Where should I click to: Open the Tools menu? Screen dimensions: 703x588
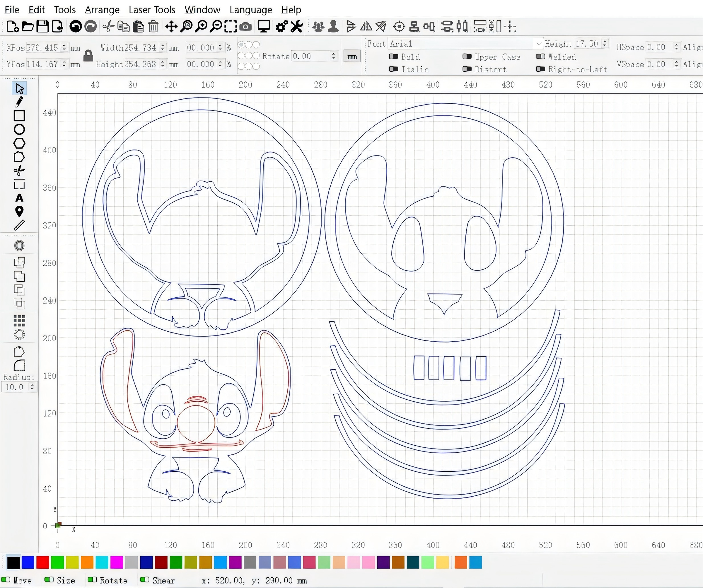click(65, 10)
